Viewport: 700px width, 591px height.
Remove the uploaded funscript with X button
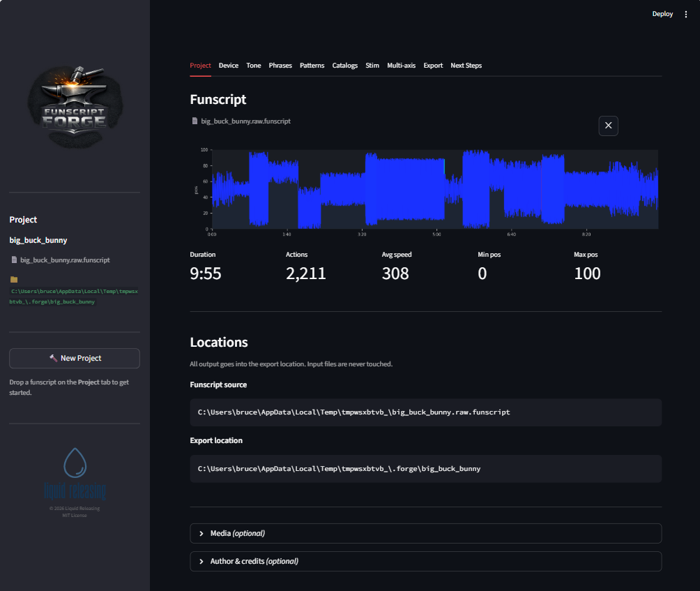pyautogui.click(x=608, y=126)
